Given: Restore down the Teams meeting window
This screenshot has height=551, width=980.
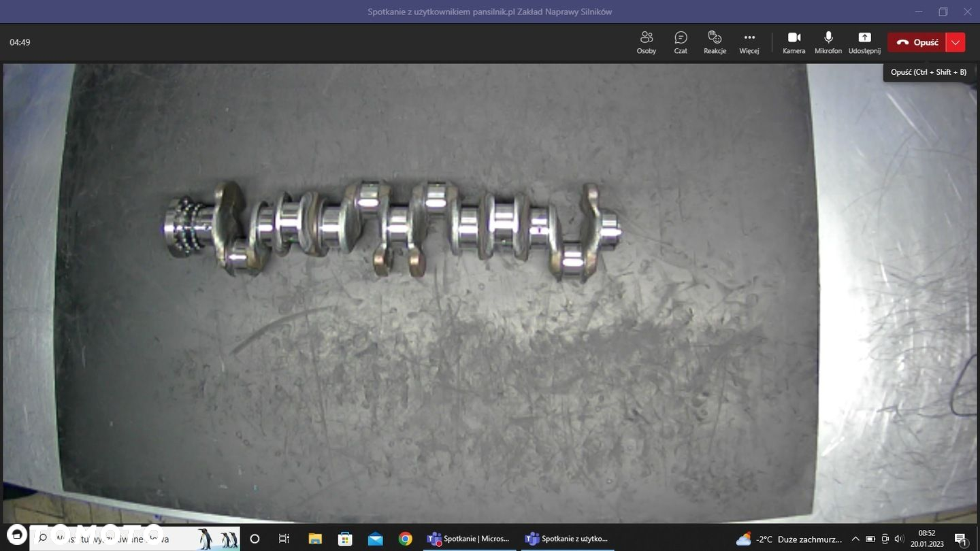Looking at the screenshot, I should [x=943, y=12].
